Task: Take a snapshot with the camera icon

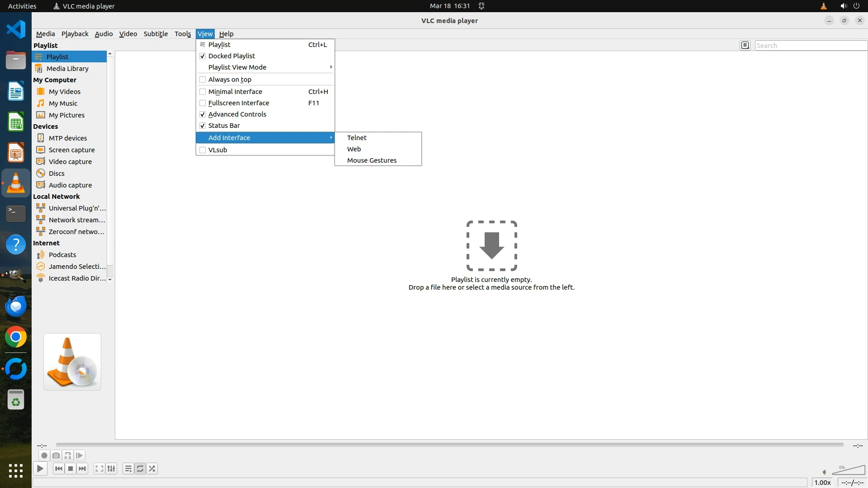Action: (56, 455)
